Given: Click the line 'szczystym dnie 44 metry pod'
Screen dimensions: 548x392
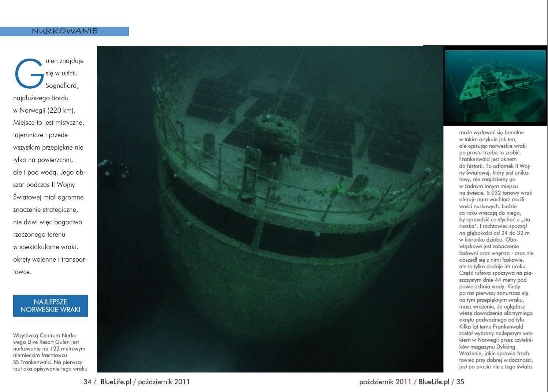Looking at the screenshot, I should pos(493,280).
